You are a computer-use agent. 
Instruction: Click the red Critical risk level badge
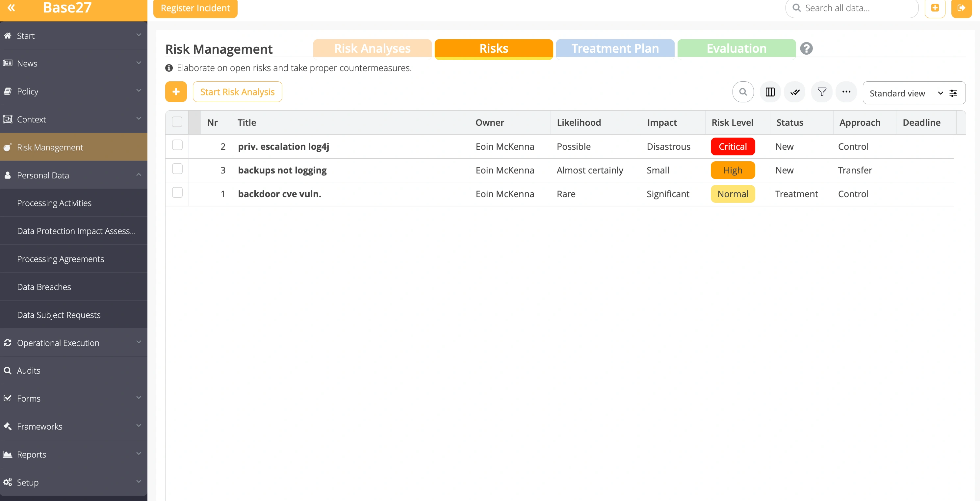coord(733,146)
